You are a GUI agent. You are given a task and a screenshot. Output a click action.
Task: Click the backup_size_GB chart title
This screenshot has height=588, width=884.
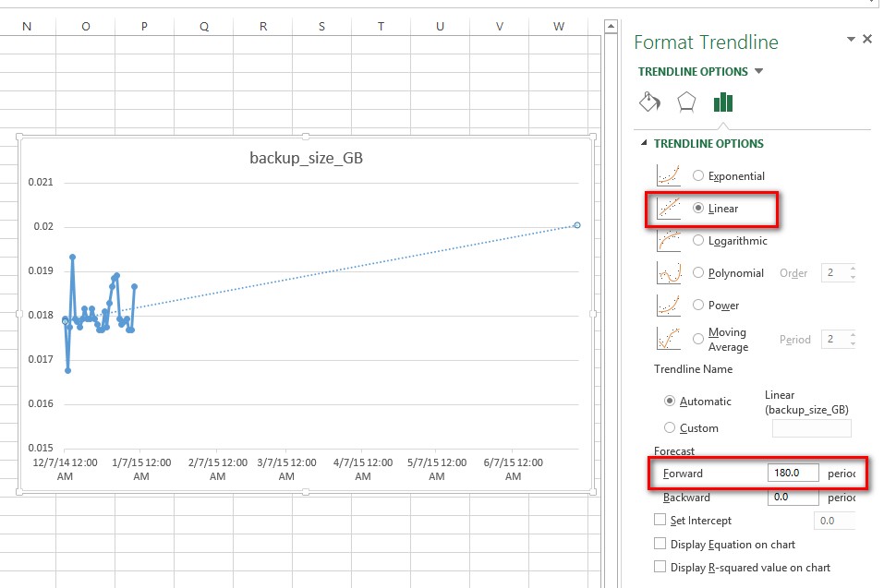pyautogui.click(x=306, y=158)
